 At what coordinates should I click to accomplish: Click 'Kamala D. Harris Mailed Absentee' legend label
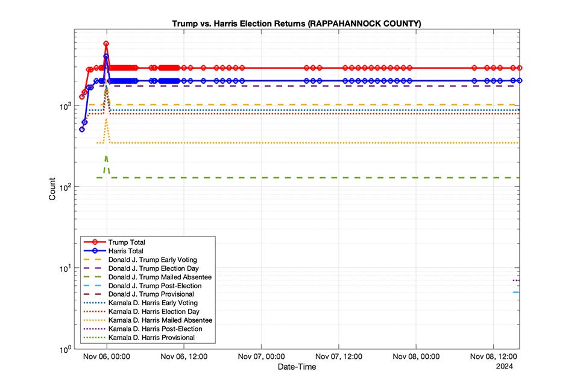pyautogui.click(x=160, y=320)
